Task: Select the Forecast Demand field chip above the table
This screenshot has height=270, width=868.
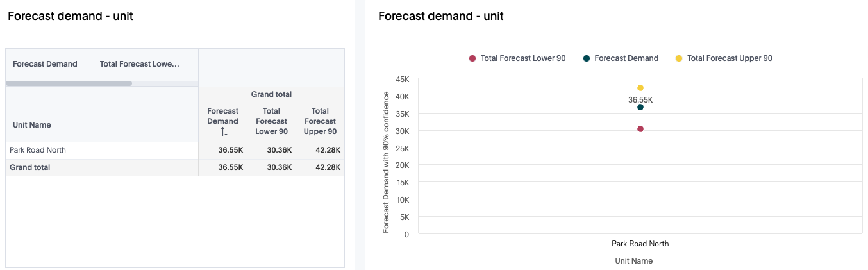Action: pyautogui.click(x=45, y=64)
